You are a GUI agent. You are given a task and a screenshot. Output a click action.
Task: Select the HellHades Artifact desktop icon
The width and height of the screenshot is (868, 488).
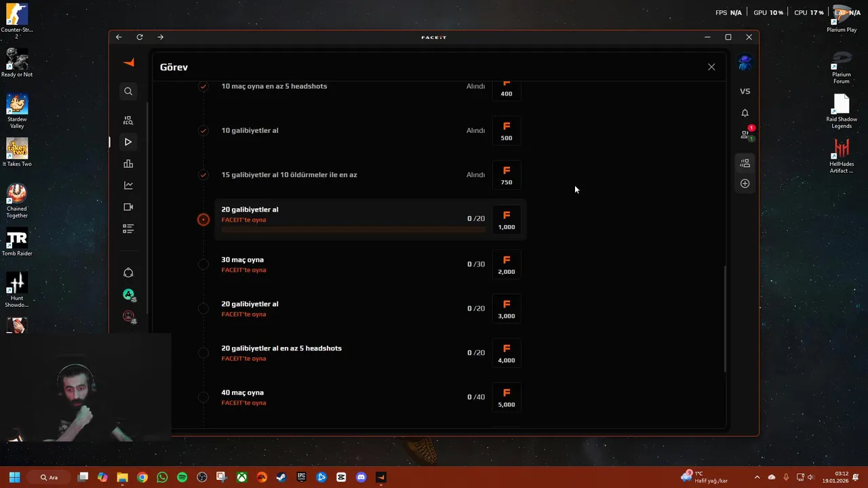842,156
